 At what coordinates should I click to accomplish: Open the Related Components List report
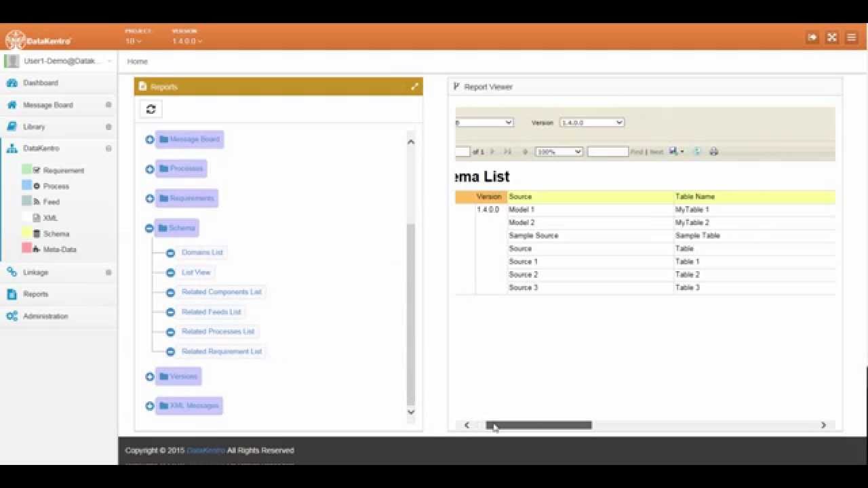pyautogui.click(x=221, y=292)
